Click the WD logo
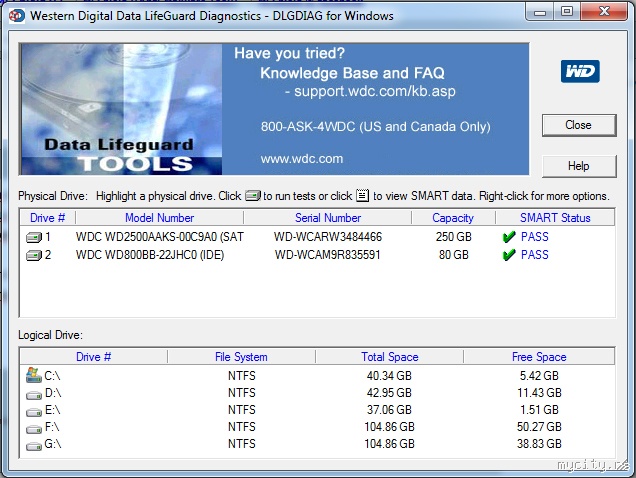 [x=580, y=71]
